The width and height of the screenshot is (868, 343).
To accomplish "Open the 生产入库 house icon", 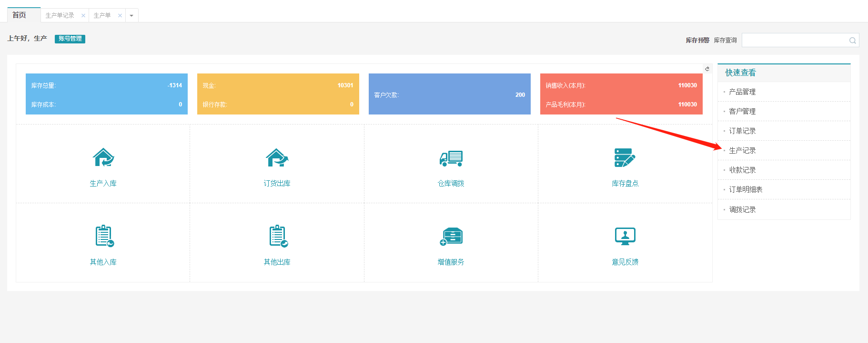I will [x=103, y=157].
